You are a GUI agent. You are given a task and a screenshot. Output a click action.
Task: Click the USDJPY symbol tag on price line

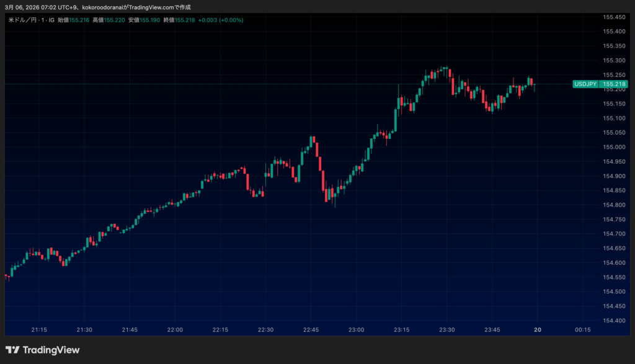(585, 84)
